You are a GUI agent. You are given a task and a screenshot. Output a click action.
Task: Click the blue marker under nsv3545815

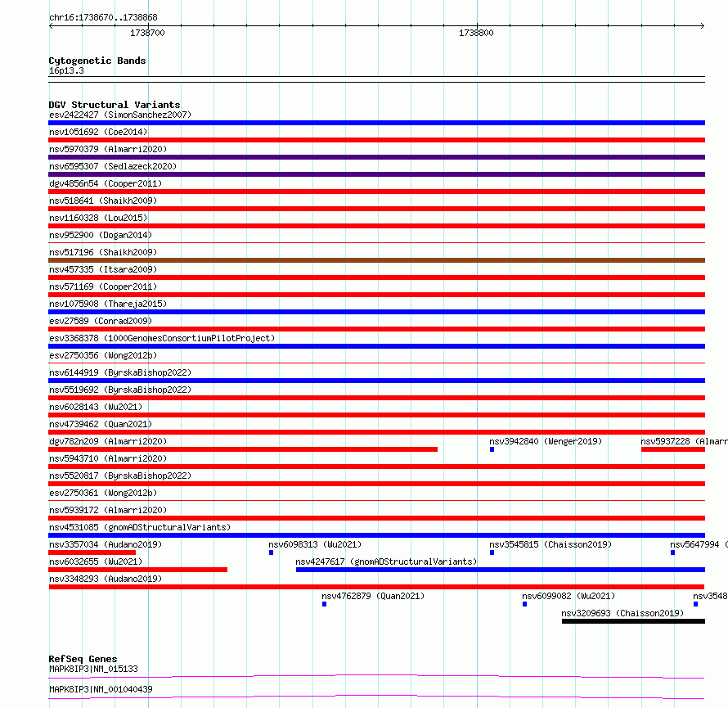click(x=492, y=552)
